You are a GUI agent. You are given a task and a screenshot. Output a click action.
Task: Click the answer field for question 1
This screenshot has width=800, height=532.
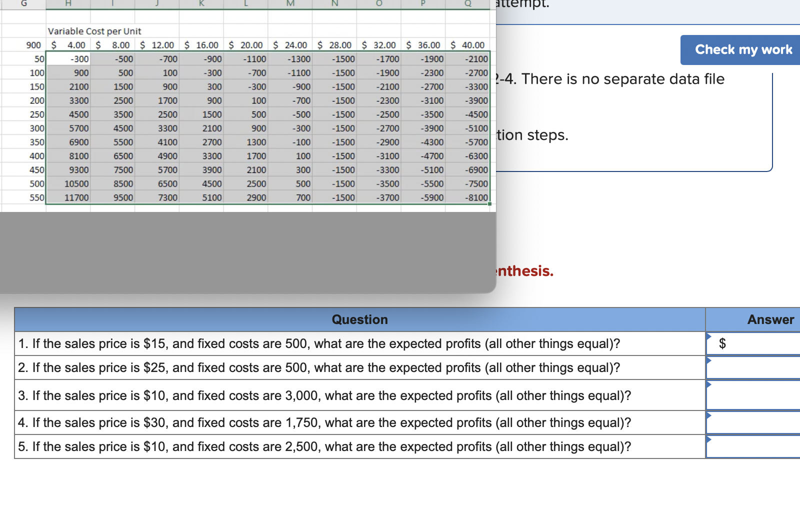[x=750, y=343]
